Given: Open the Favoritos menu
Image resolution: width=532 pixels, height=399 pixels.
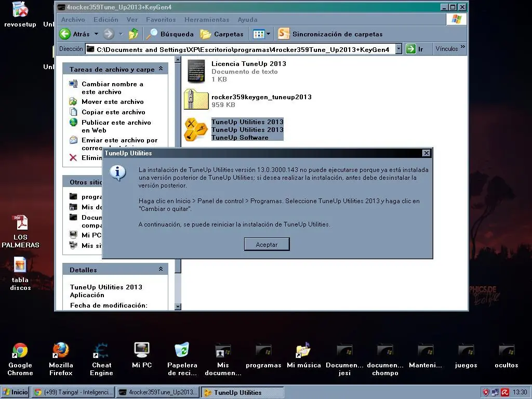Looking at the screenshot, I should point(161,20).
